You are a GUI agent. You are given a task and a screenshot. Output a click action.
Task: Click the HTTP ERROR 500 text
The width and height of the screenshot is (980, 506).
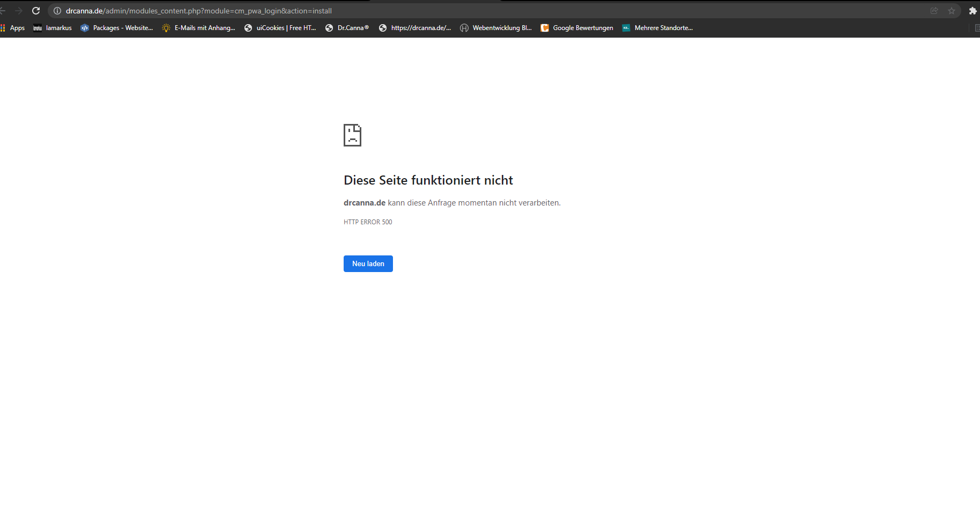coord(368,222)
